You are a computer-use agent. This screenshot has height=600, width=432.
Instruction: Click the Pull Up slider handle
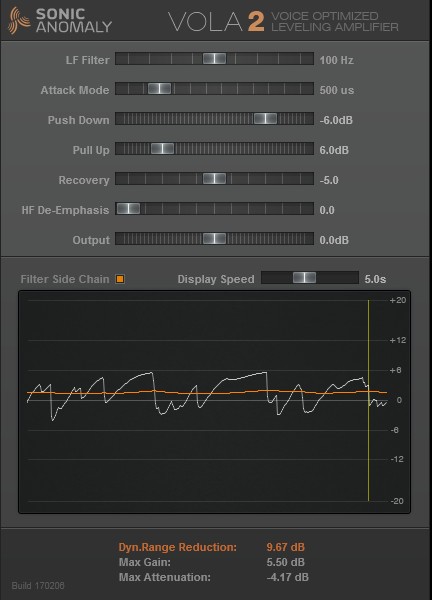click(x=162, y=148)
